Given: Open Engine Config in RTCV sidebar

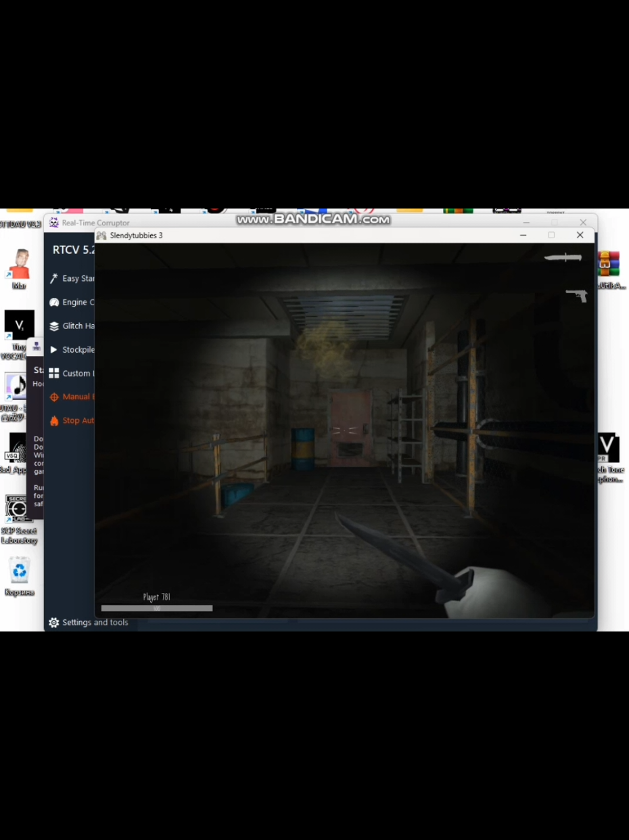Looking at the screenshot, I should pos(71,302).
